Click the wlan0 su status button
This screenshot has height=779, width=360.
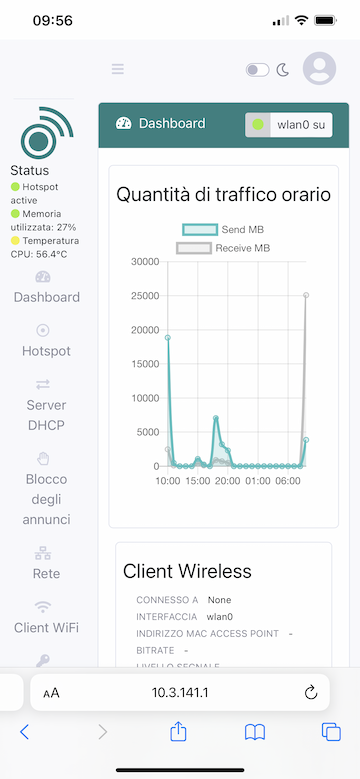point(288,124)
